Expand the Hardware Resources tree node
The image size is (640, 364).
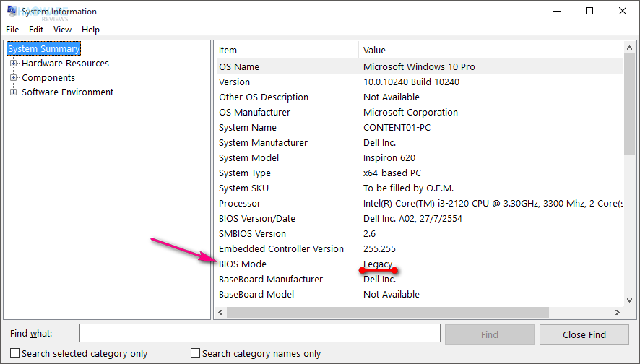(13, 64)
